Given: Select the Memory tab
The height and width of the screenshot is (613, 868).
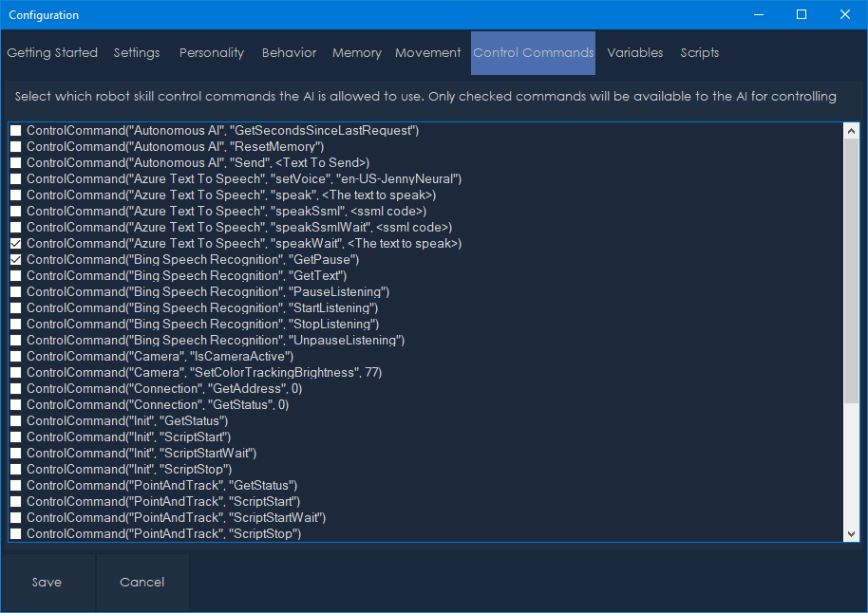Looking at the screenshot, I should 357,53.
